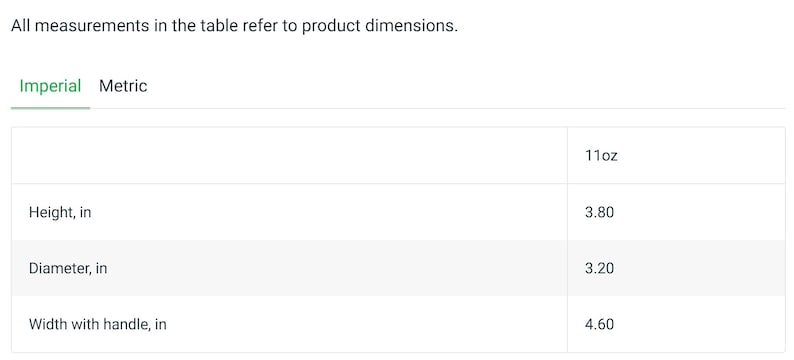794x360 pixels.
Task: Click the Diameter, in row label
Action: tap(68, 268)
